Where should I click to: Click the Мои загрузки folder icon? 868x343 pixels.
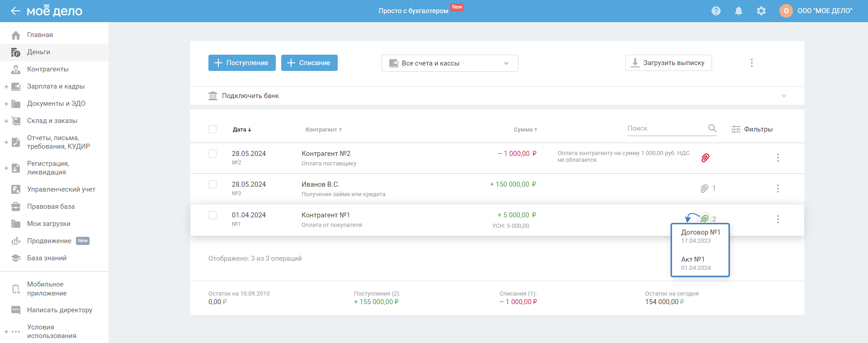(16, 224)
